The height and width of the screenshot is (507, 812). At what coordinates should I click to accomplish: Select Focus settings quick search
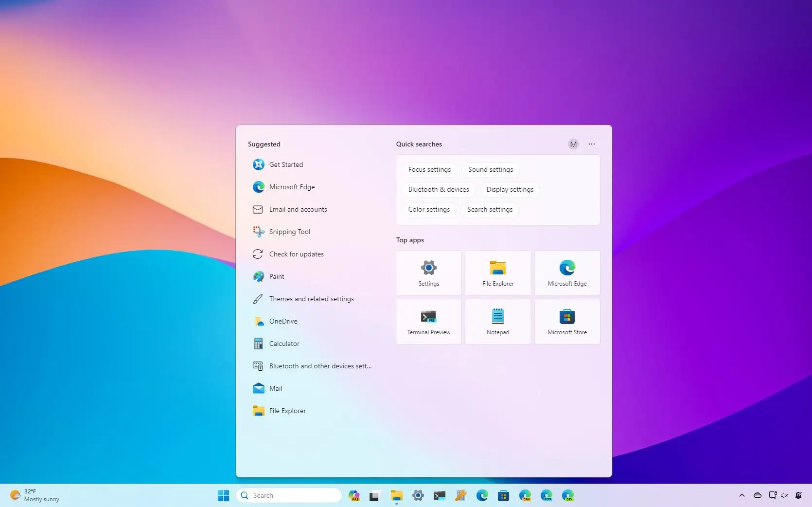click(x=429, y=169)
